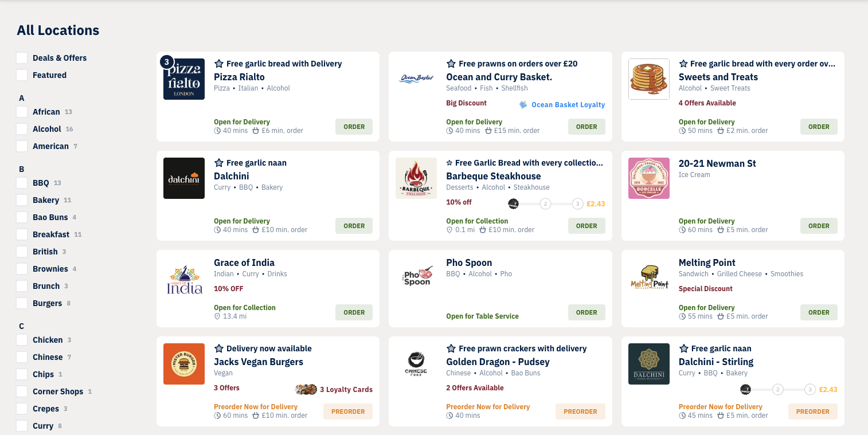Screen dimensions: 868x435
Task: Click the Barbeque Steakhouse flame logo
Action: tap(416, 178)
